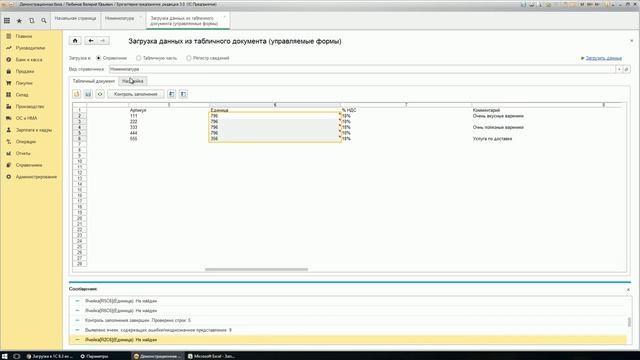
Task: Open the Банк и касса section
Action: (29, 60)
